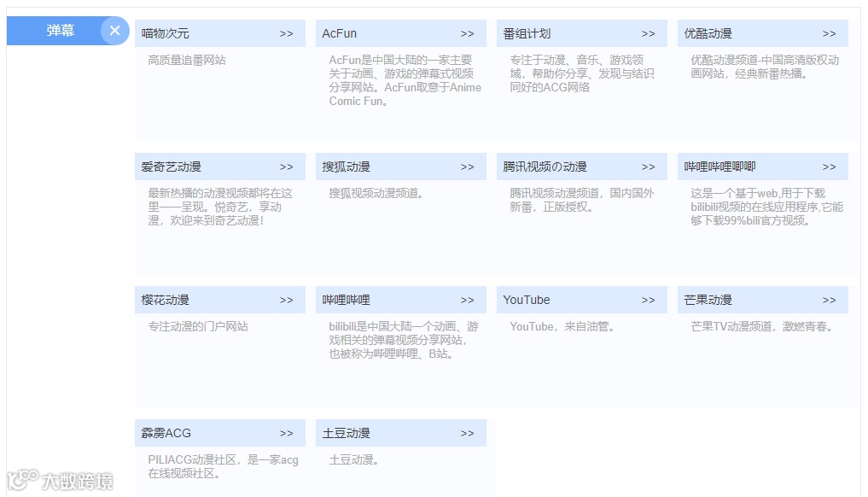Click description starting 专注于动漫、音乐、游戏领域

pyautogui.click(x=582, y=73)
